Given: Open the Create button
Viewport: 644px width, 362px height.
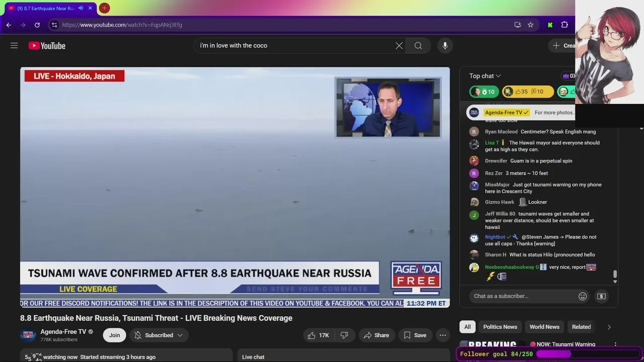Looking at the screenshot, I should (x=563, y=46).
